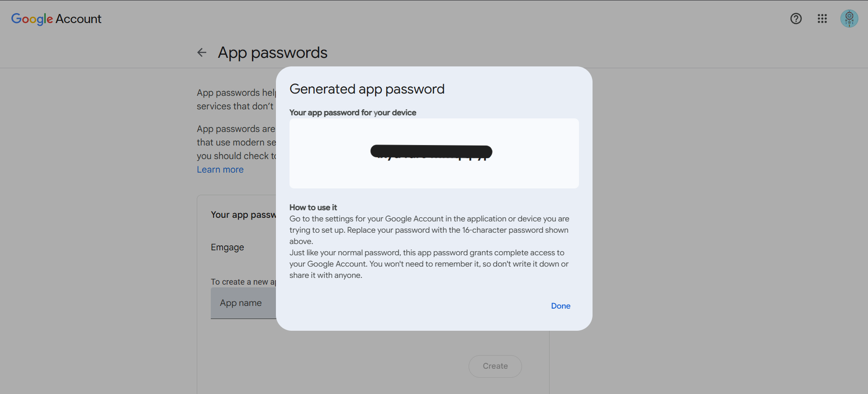The image size is (868, 394).
Task: Open the Learn more link
Action: coord(220,169)
